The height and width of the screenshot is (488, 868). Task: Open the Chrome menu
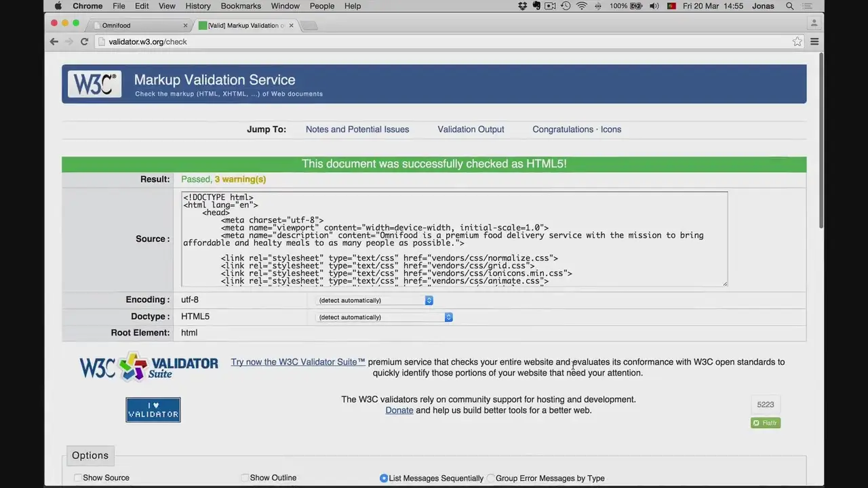point(87,6)
